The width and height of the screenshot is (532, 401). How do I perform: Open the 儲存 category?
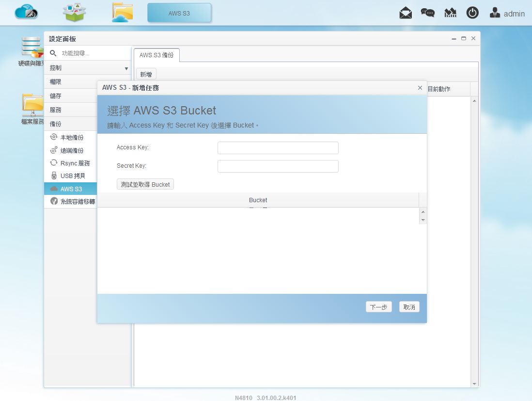click(71, 96)
